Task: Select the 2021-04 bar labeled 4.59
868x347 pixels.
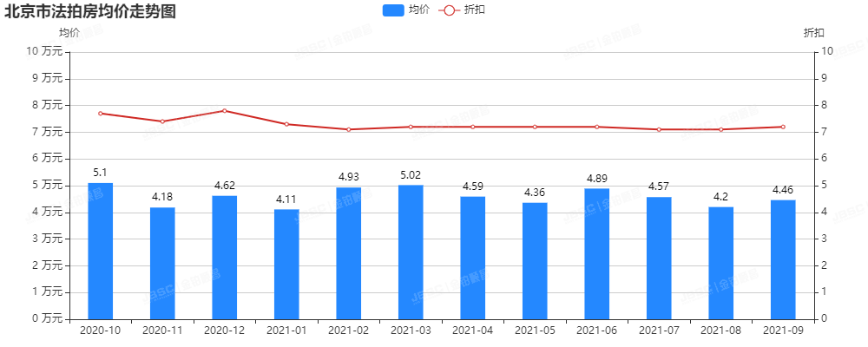Action: pyautogui.click(x=473, y=258)
